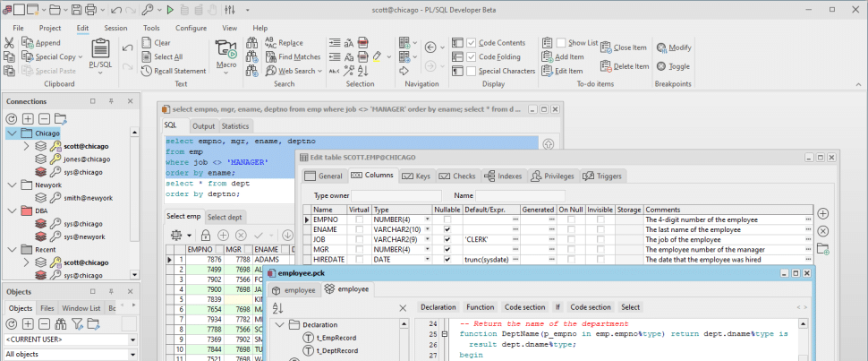Click the Add Item to-do button
Screen dimensions: 868x361
coord(563,56)
